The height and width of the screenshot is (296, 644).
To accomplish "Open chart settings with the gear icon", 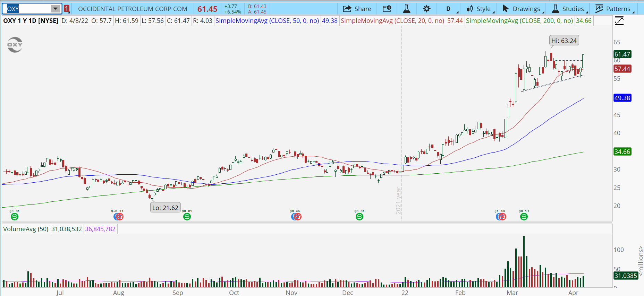I will (x=426, y=9).
